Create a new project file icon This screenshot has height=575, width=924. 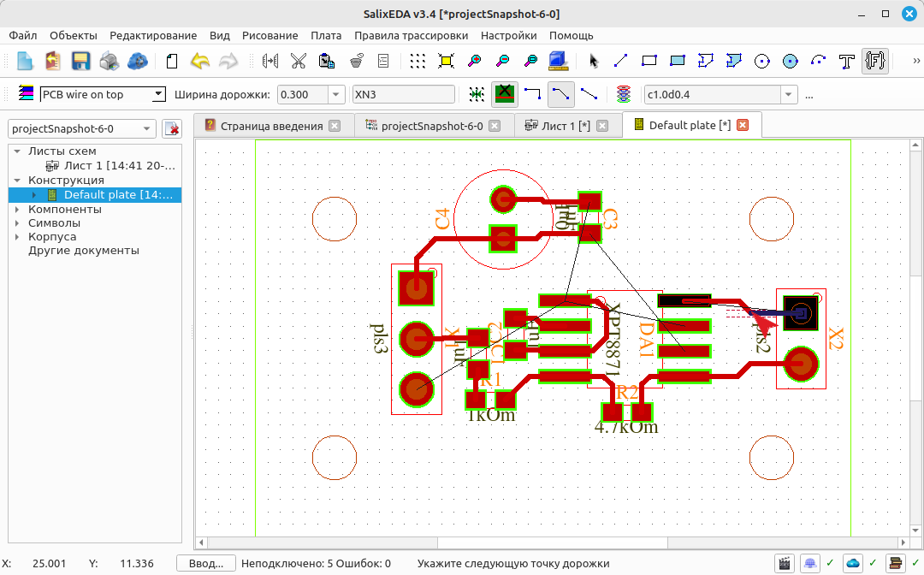25,61
